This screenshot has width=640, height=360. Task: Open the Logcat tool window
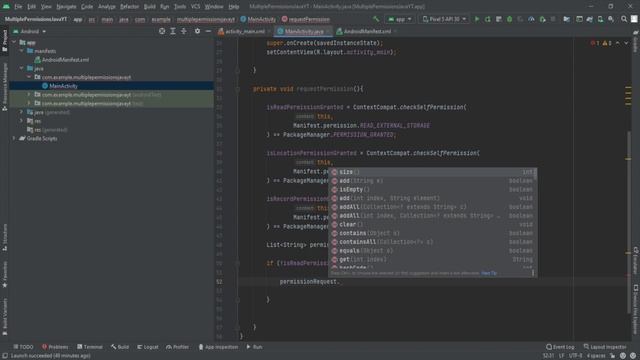tap(148, 347)
